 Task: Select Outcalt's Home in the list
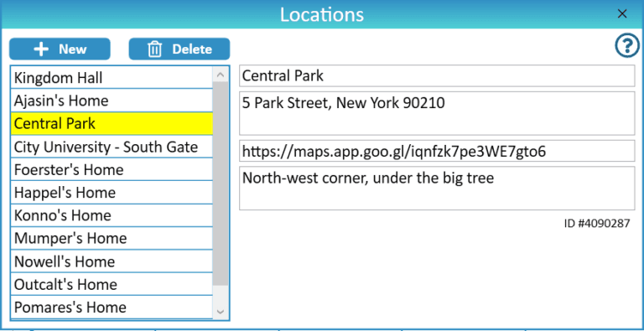(x=112, y=284)
